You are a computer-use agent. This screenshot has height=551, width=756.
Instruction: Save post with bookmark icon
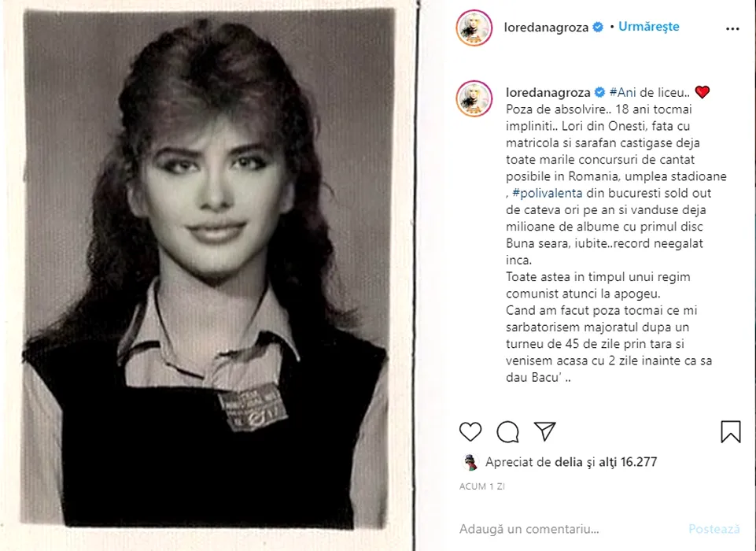tap(730, 431)
